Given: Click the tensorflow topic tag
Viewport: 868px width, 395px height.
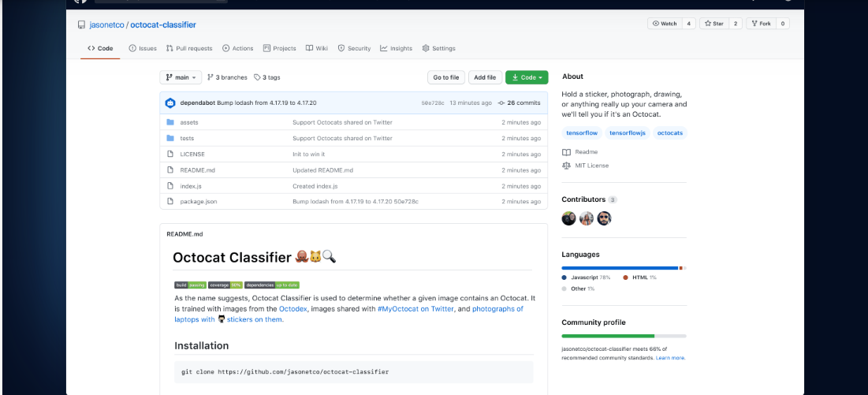Looking at the screenshot, I should 581,133.
